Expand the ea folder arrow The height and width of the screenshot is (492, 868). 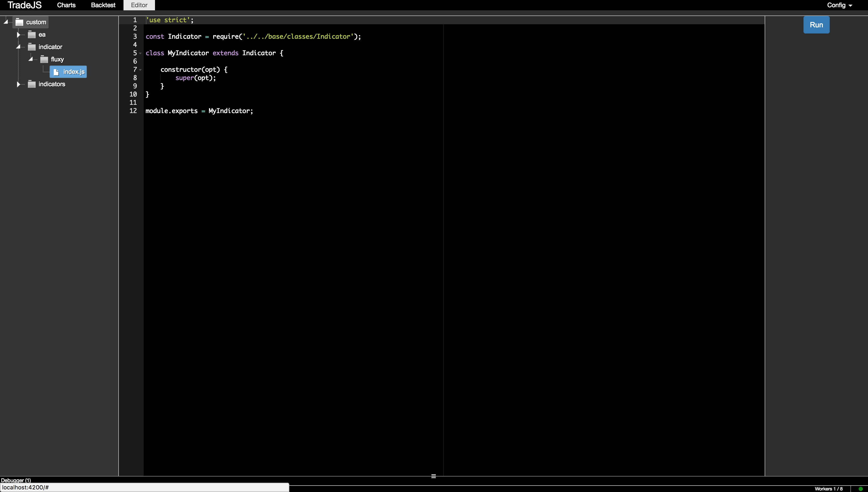[18, 35]
